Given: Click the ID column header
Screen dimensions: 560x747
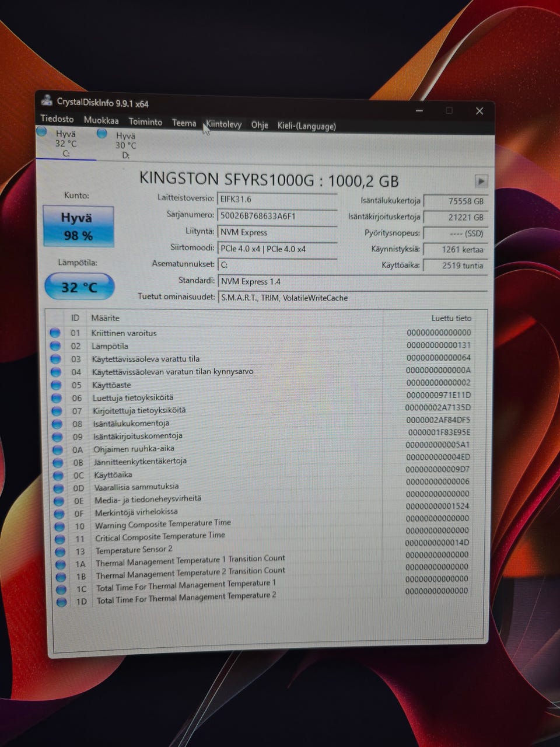Looking at the screenshot, I should coord(75,318).
